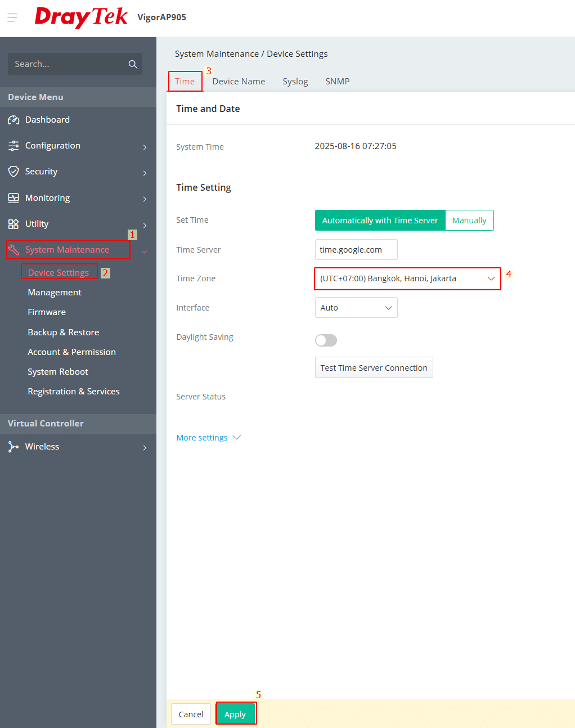Select Manually set time option
Image resolution: width=575 pixels, height=728 pixels.
coord(469,221)
